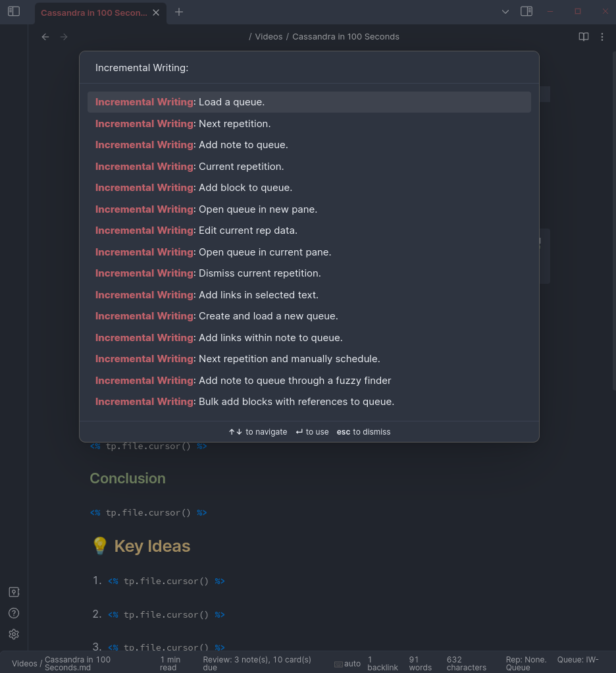Open another vault from sidebar ribbon

14,591
